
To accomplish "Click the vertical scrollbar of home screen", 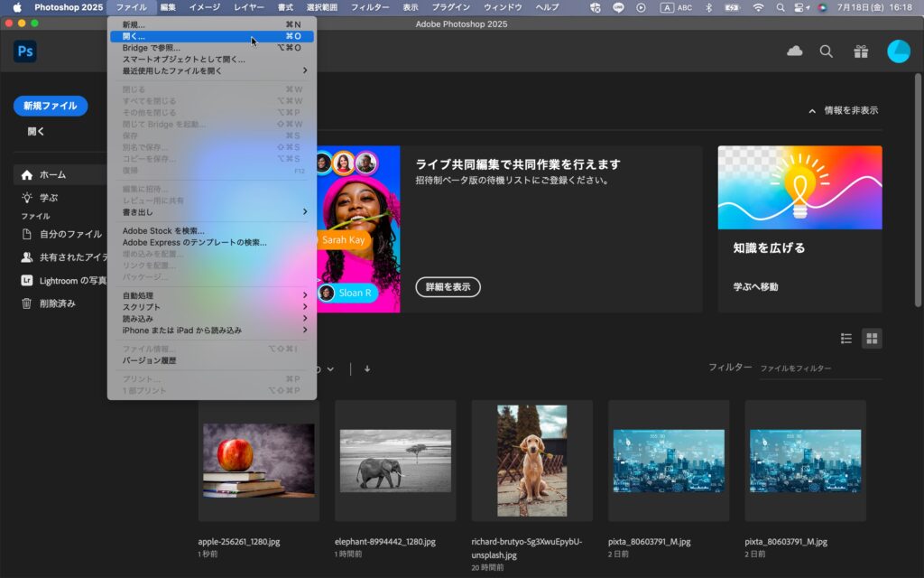I will click(918, 190).
